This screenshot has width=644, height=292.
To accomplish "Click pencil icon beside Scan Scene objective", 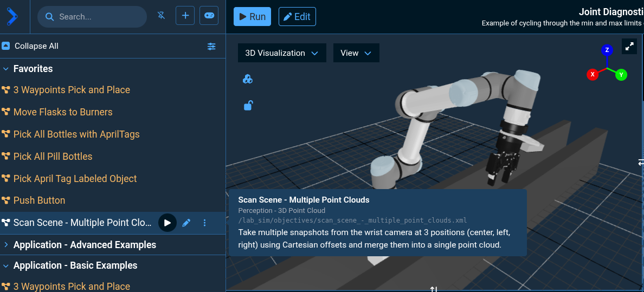I will 186,223.
